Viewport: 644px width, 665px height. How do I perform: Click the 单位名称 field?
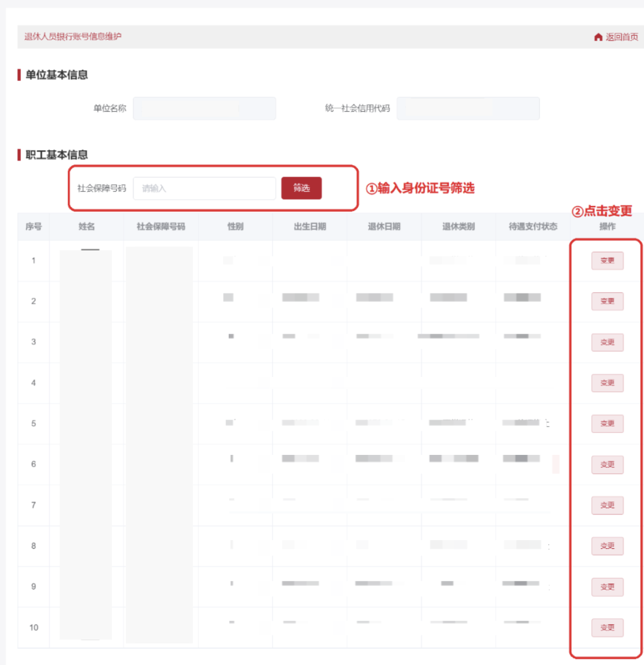(x=204, y=108)
